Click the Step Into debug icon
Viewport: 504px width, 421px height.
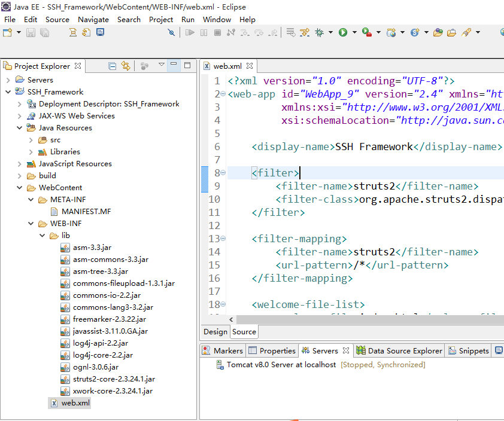pyautogui.click(x=245, y=32)
